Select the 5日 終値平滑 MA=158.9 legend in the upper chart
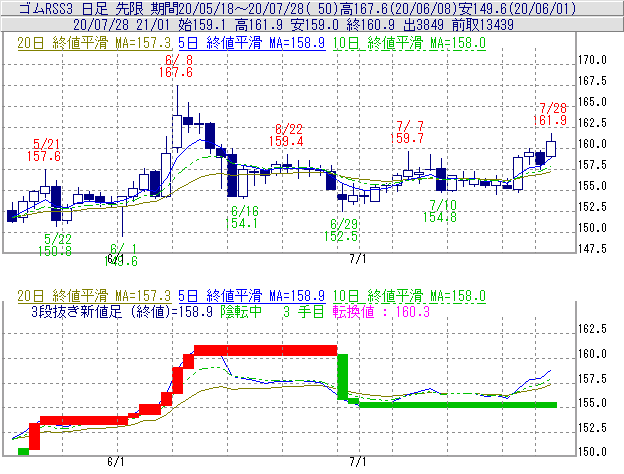624x474 pixels. point(252,43)
